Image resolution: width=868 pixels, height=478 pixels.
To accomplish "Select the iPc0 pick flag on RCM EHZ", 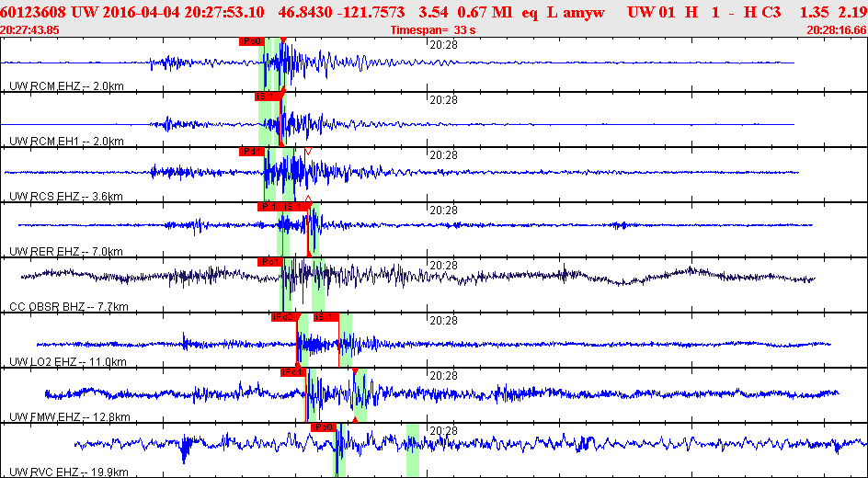I will pyautogui.click(x=251, y=41).
